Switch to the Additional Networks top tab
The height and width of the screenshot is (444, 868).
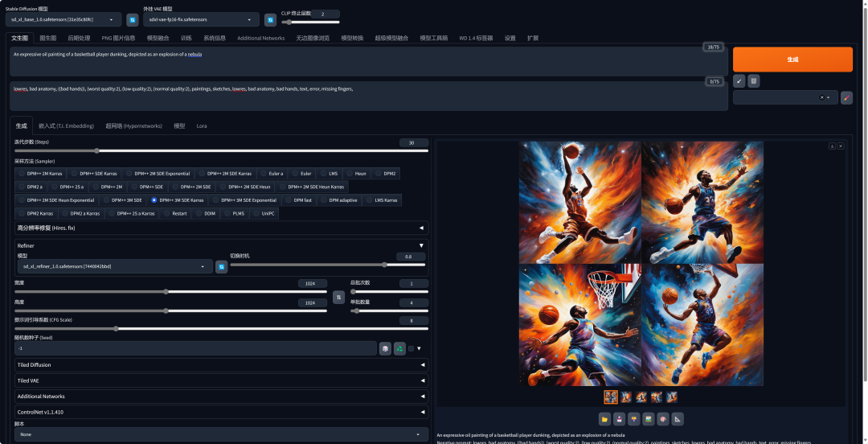(260, 38)
